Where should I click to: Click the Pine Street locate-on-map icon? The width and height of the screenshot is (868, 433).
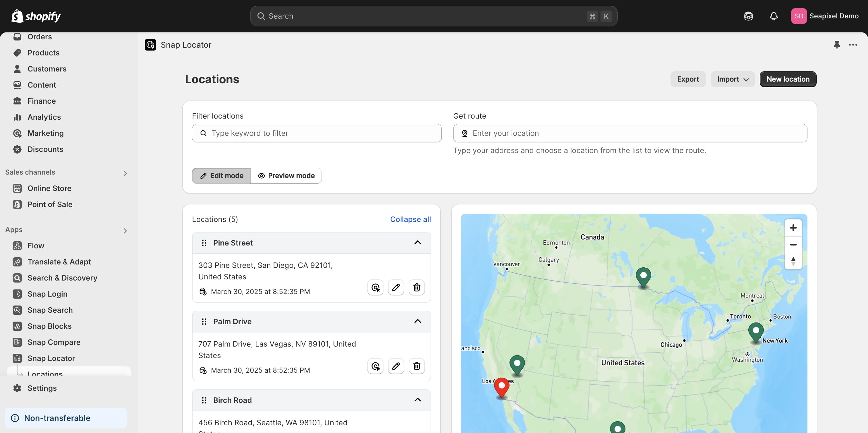(375, 287)
